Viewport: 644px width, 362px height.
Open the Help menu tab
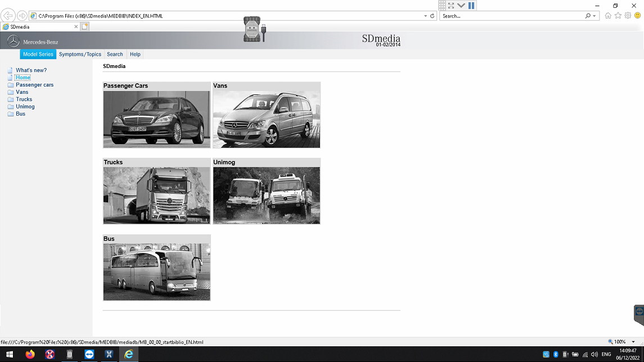point(135,55)
